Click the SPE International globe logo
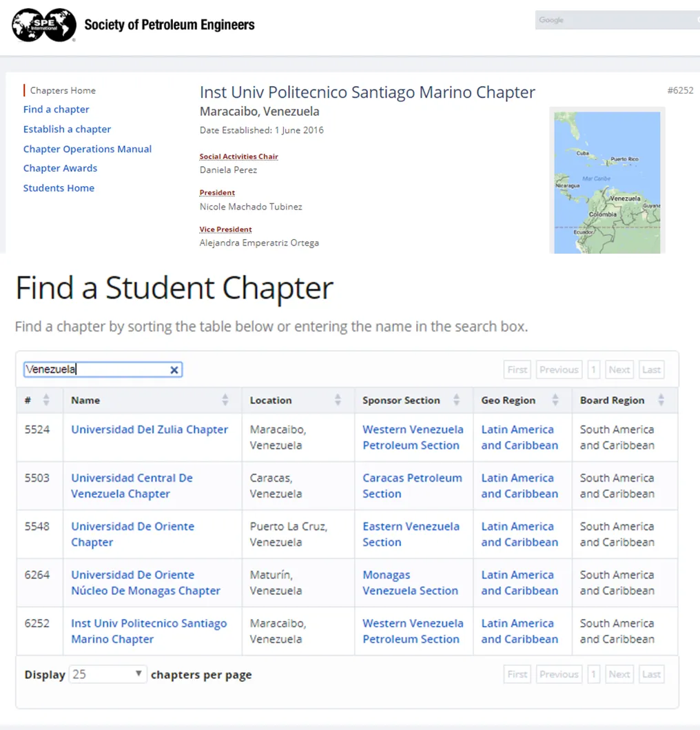 tap(44, 25)
